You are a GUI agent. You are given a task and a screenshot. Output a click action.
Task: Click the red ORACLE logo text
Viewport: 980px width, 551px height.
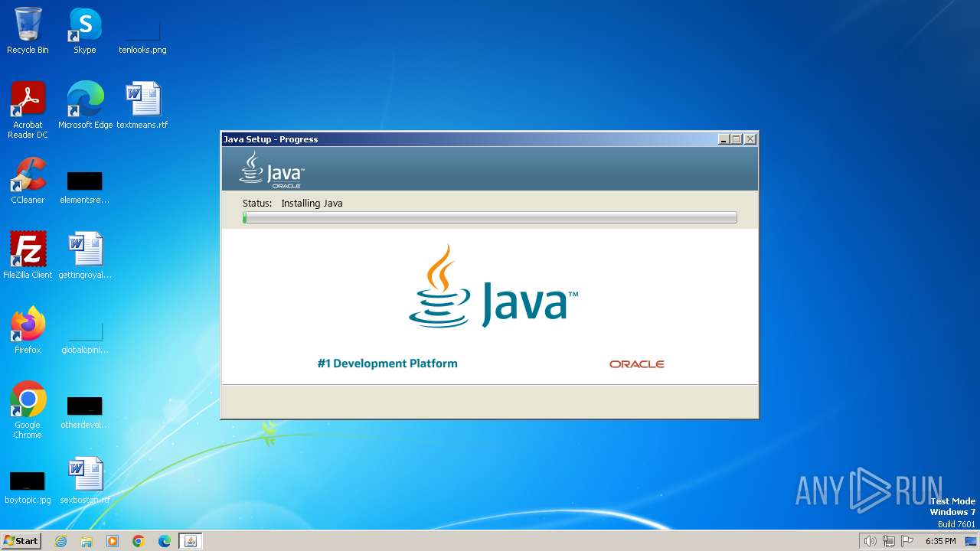coord(637,364)
